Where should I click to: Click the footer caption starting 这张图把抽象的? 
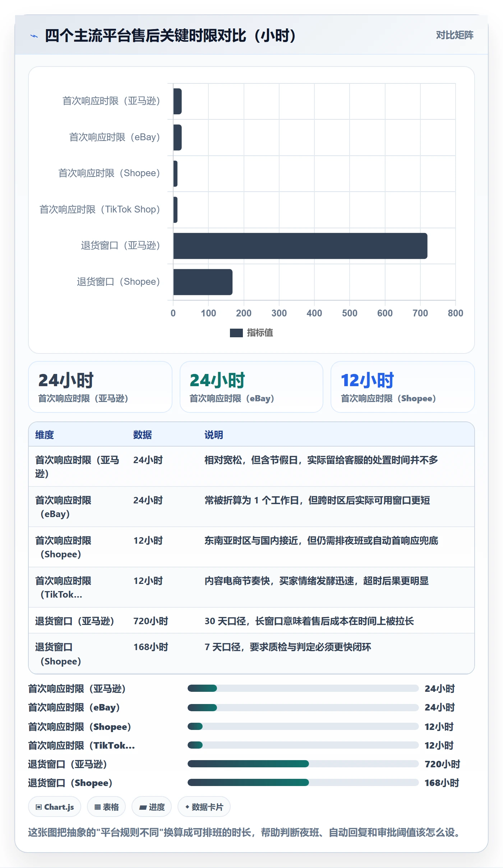[244, 832]
